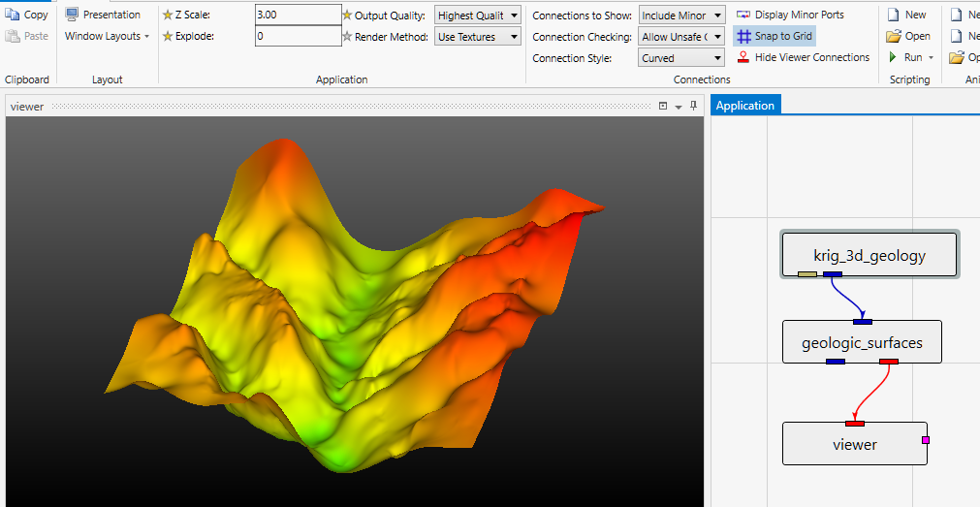Screen dimensions: 980x507
Task: Select the geologic_surfaces module
Action: pyautogui.click(x=862, y=341)
